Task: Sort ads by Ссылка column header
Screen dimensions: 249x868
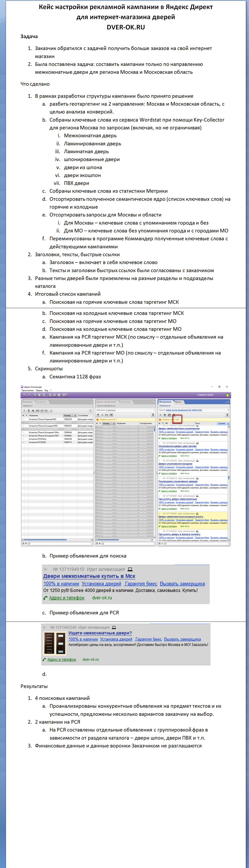Action: click(223, 423)
